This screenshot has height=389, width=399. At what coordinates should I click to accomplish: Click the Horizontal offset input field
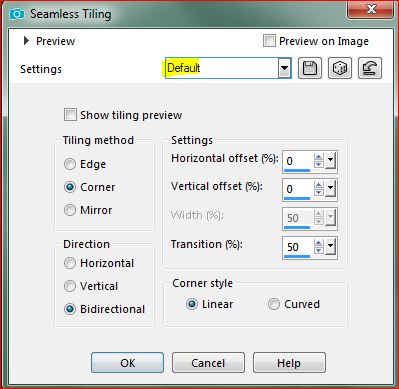298,161
